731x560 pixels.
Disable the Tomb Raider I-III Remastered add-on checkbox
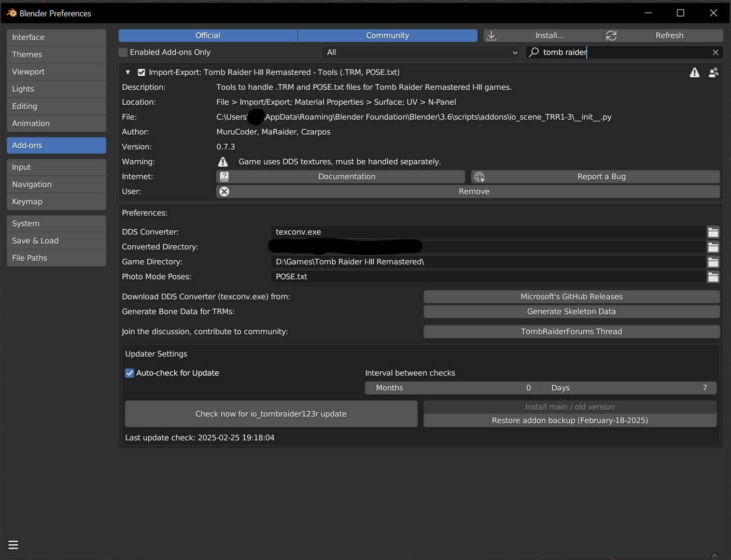141,72
